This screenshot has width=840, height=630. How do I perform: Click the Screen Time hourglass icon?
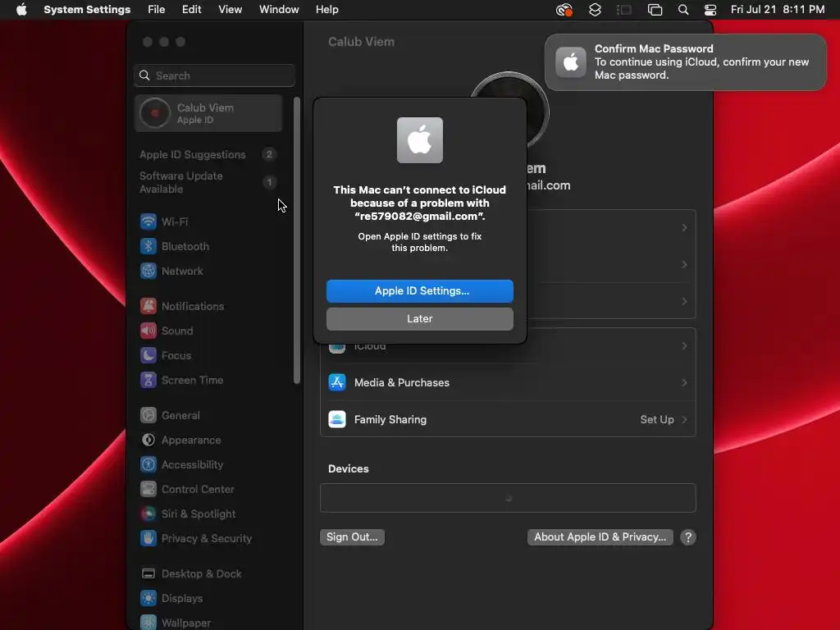(148, 380)
